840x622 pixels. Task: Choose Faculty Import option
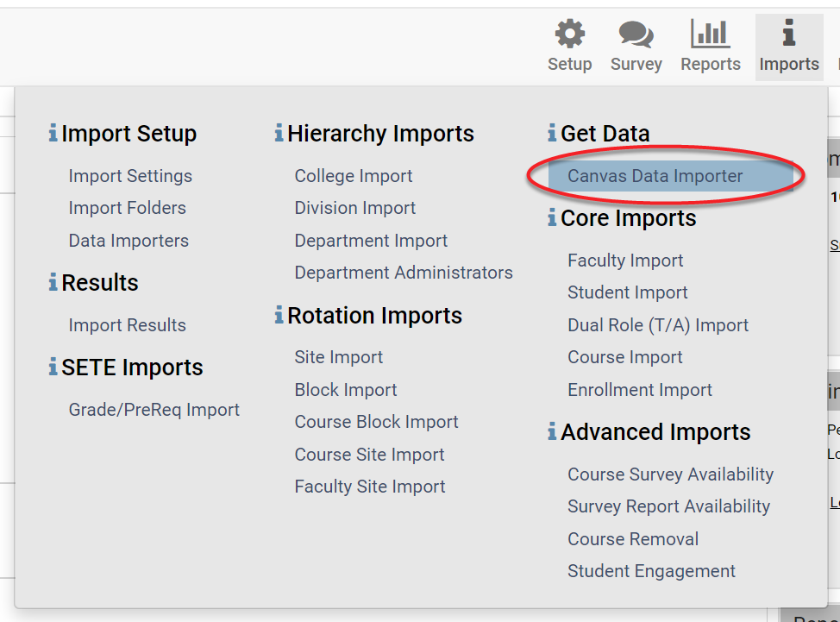coord(625,261)
